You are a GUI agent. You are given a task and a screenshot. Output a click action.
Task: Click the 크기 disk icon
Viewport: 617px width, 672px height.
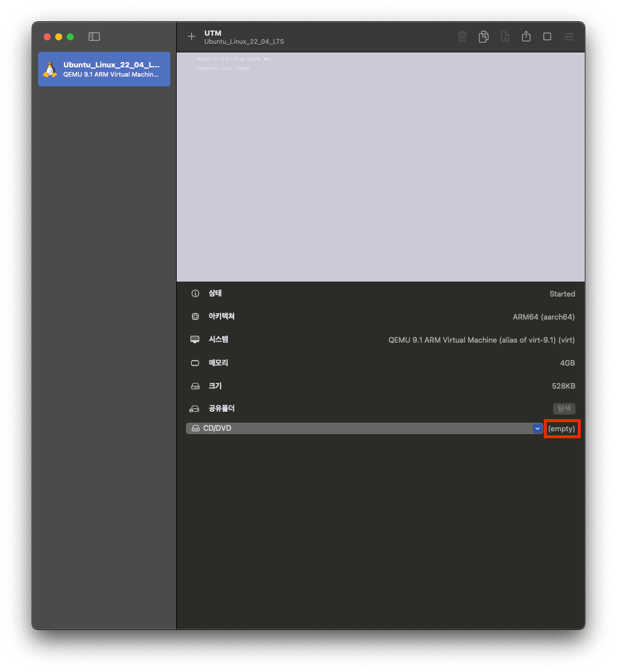(195, 386)
